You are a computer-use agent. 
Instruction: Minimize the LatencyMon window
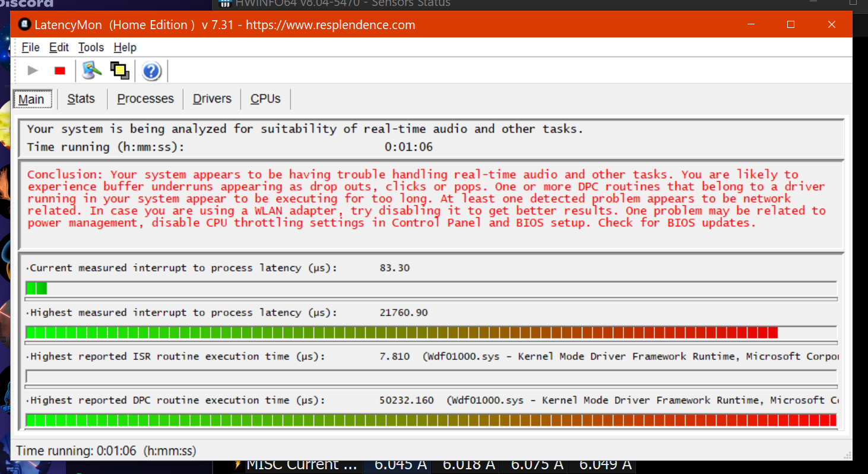pos(750,24)
